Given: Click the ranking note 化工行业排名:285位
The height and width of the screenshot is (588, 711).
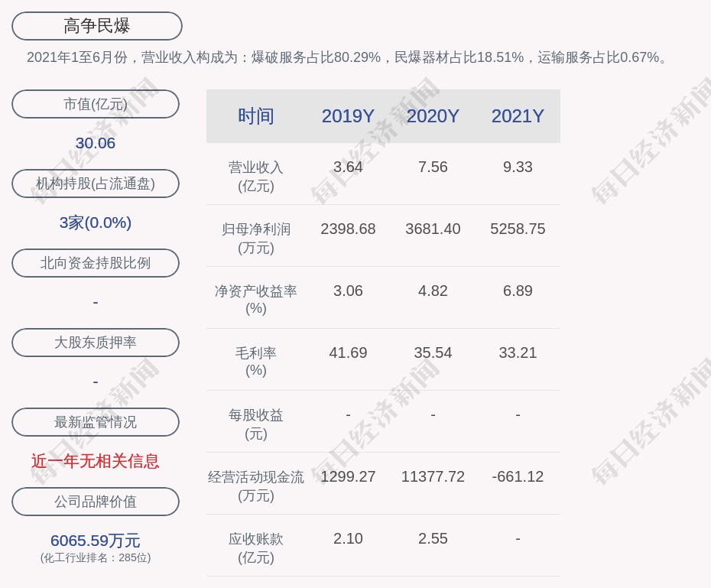Looking at the screenshot, I should [x=96, y=557].
